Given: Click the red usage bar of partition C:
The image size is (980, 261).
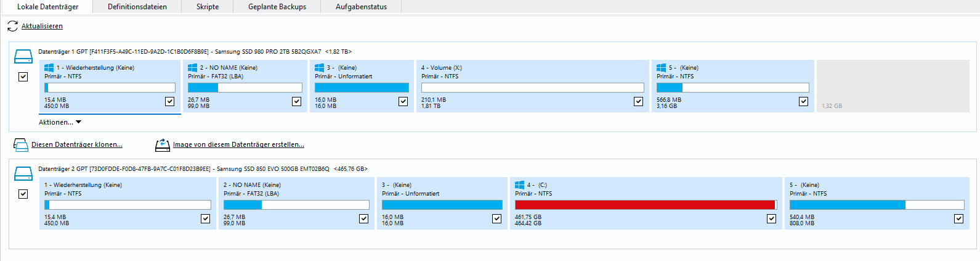Looking at the screenshot, I should click(646, 205).
